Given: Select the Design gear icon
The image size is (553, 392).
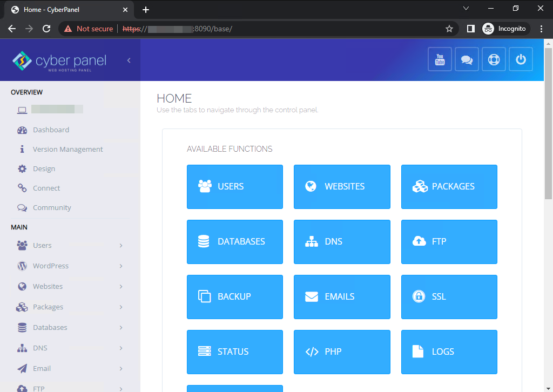Looking at the screenshot, I should pos(22,169).
